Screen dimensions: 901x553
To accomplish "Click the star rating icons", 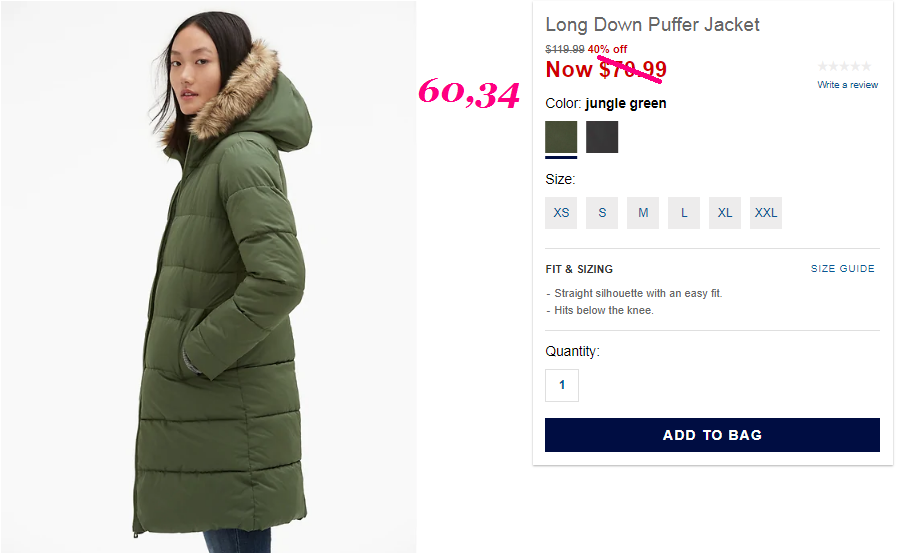I will click(x=844, y=66).
